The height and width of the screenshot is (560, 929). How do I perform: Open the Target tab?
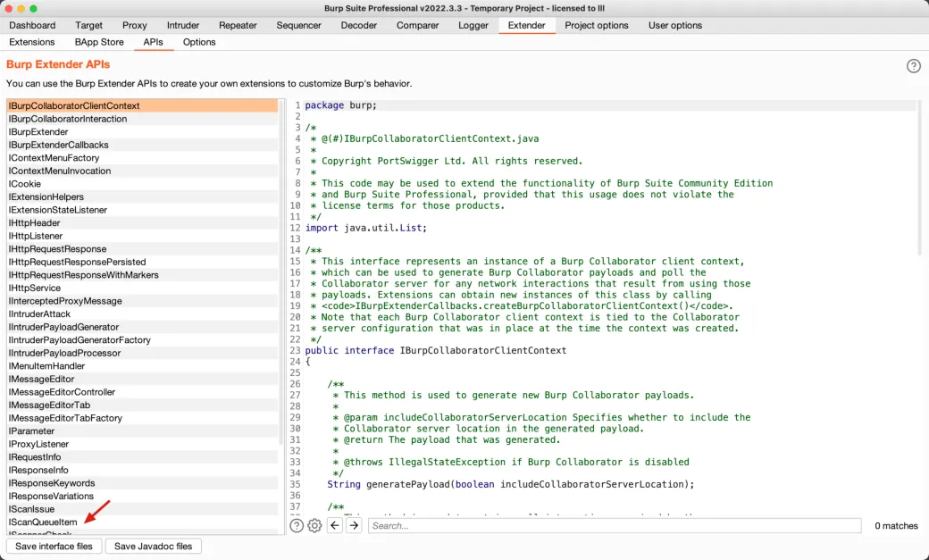point(88,26)
